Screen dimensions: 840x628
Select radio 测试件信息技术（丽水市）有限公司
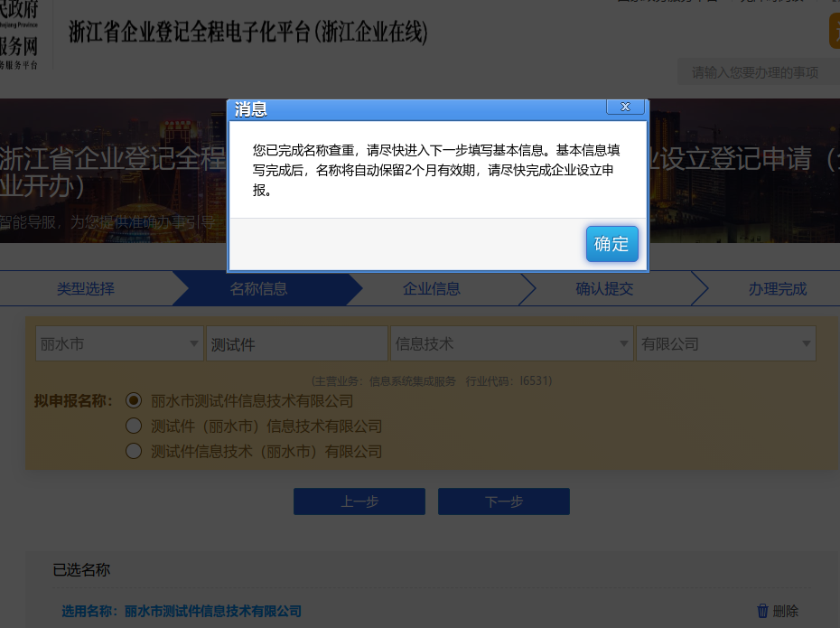click(134, 451)
